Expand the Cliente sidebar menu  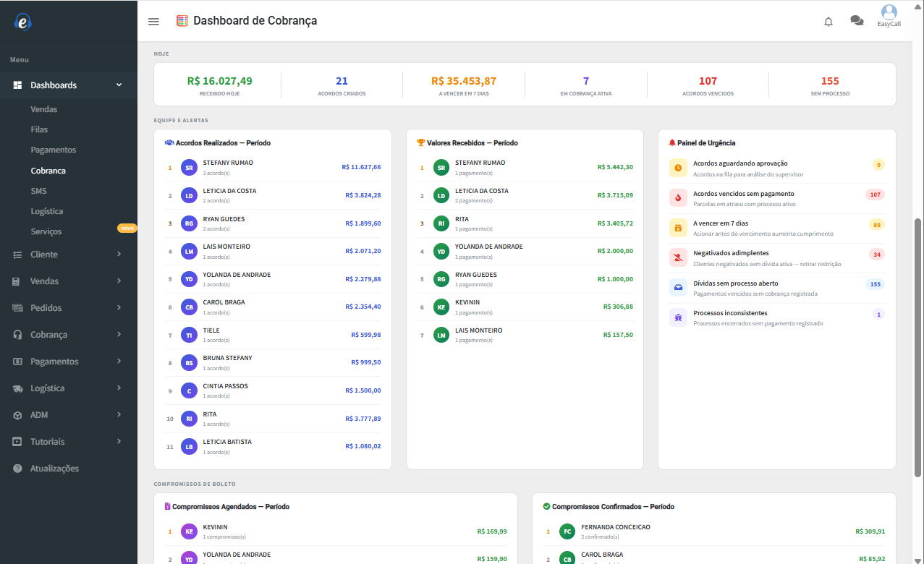pyautogui.click(x=69, y=255)
